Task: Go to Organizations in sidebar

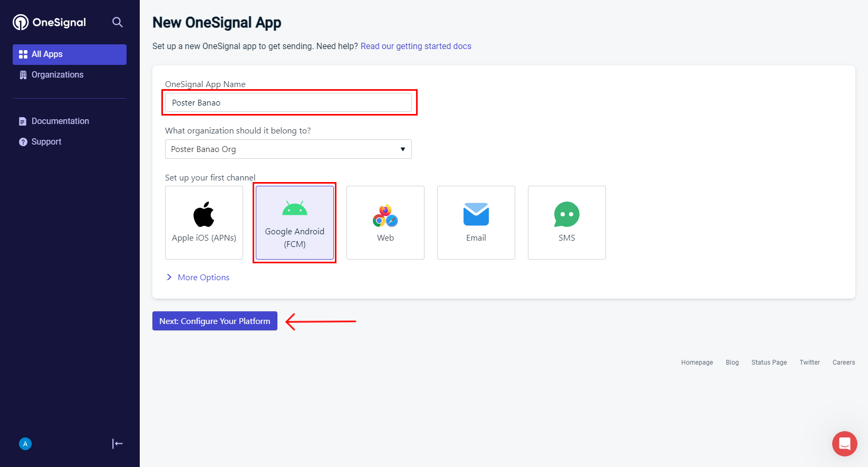Action: (x=70, y=75)
